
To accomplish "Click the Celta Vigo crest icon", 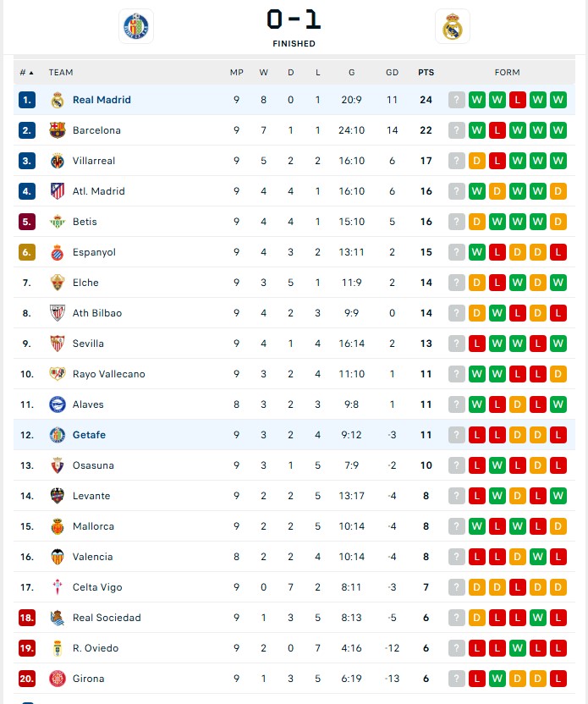I will [x=58, y=587].
